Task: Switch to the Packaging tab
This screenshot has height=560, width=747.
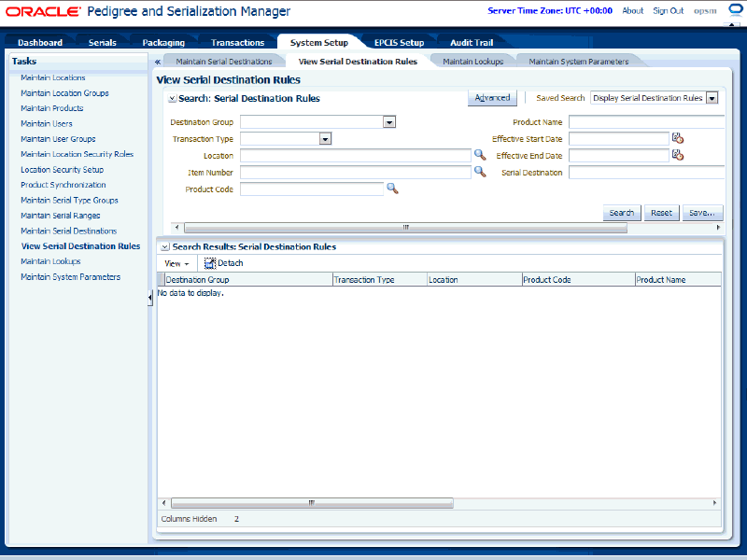Action: (163, 42)
